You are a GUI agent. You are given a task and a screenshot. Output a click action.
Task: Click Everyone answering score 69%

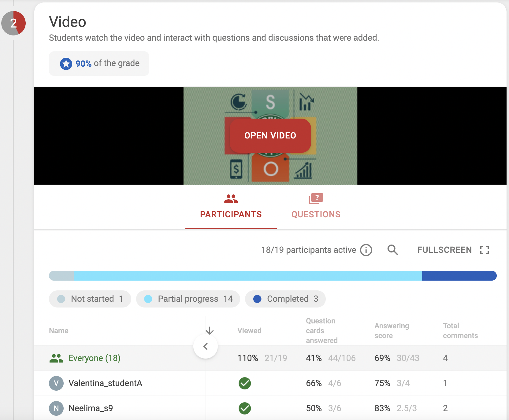click(x=382, y=358)
